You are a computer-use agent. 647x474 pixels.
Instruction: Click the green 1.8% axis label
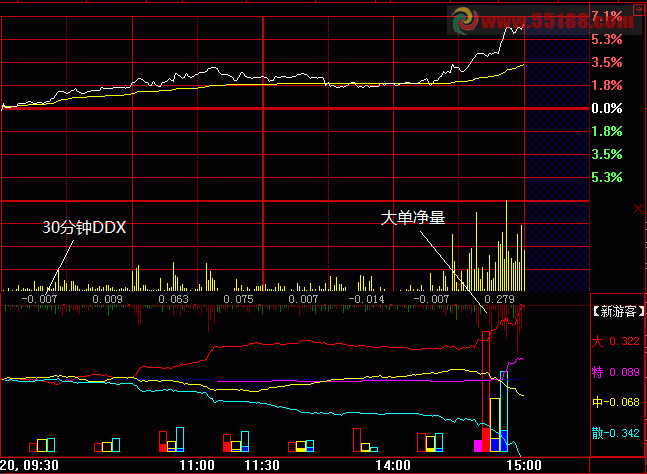(607, 132)
